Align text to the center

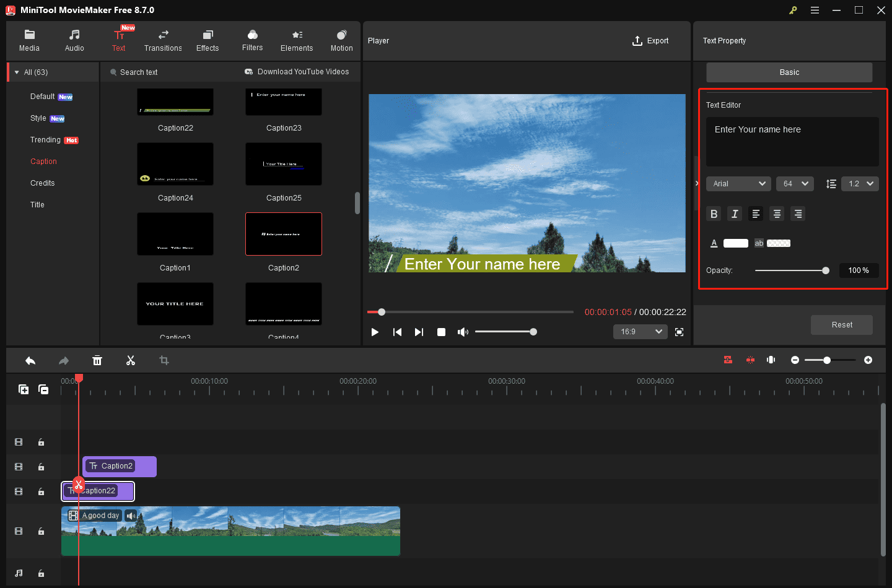(777, 214)
